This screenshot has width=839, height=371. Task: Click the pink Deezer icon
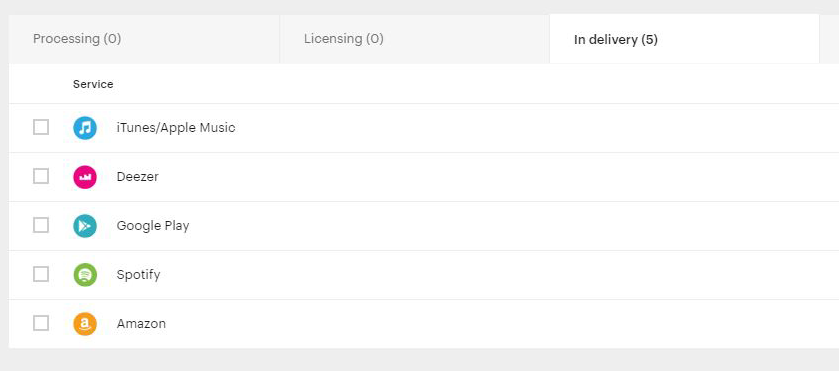click(85, 177)
